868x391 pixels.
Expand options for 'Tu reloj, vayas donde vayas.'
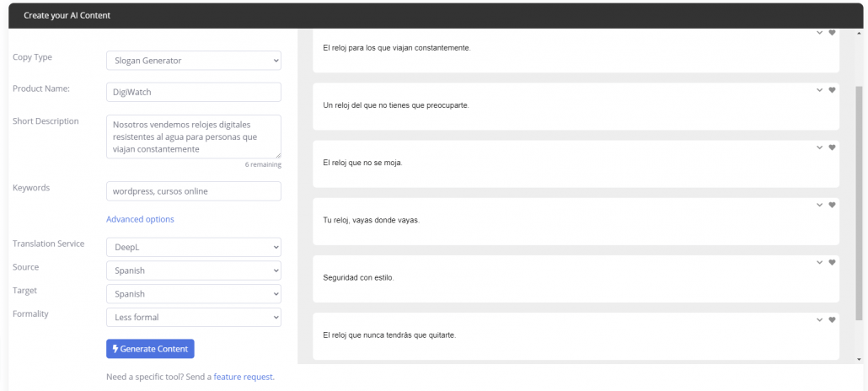820,205
